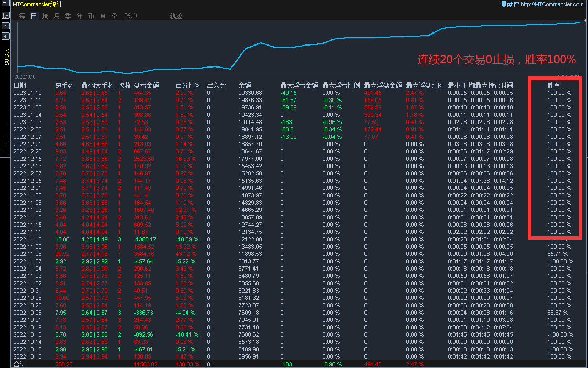
Task: Click the 最大浮盈金额 column header
Action: click(383, 85)
